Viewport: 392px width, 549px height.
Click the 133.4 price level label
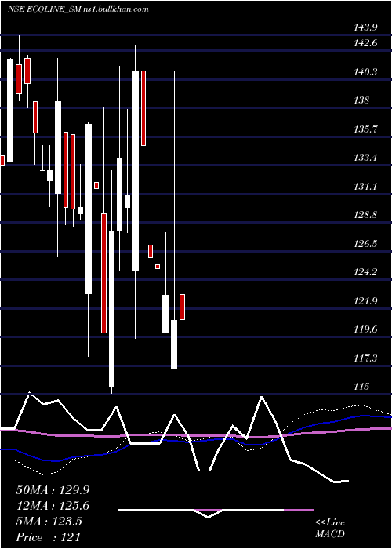click(365, 158)
